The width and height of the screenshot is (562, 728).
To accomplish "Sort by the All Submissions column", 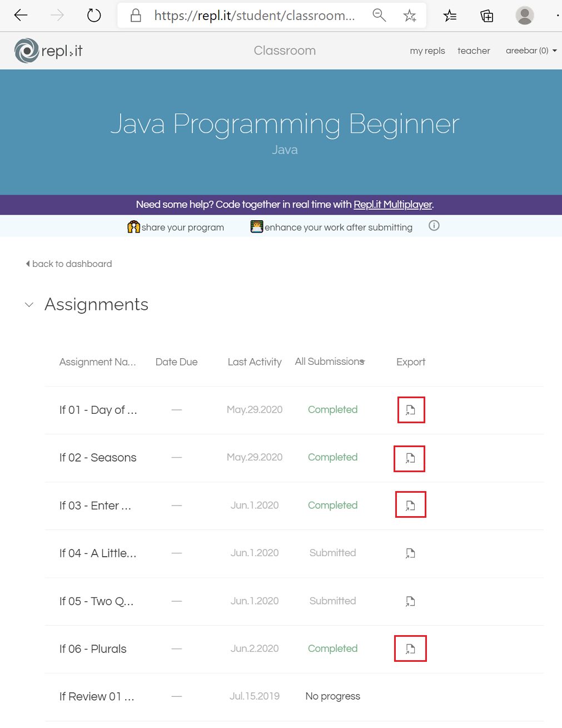I will tap(330, 361).
